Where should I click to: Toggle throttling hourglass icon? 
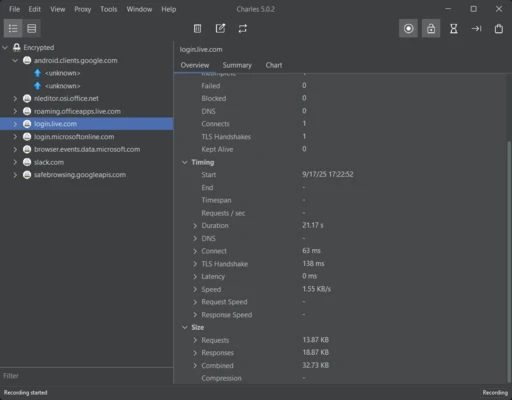click(x=454, y=28)
